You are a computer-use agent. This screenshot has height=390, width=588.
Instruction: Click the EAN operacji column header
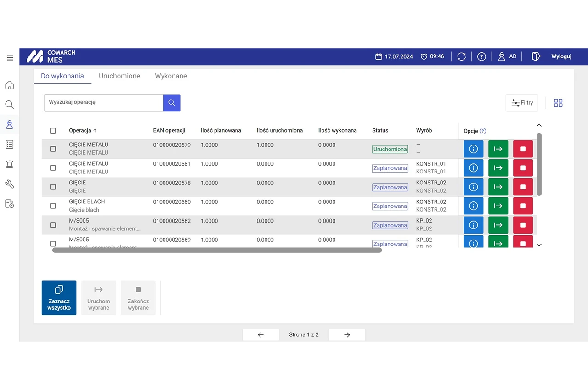(169, 130)
